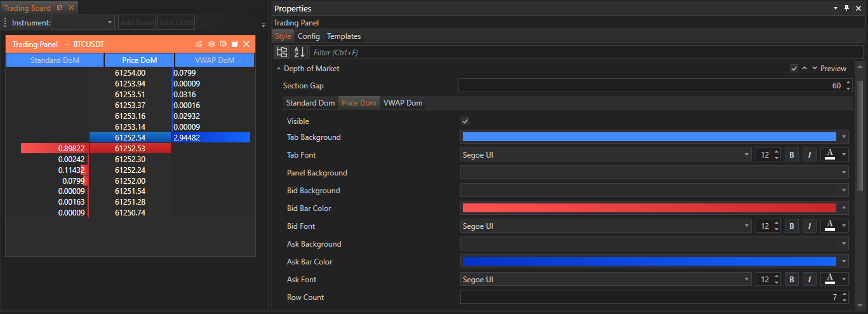Toggle the Preview checkbox

tap(794, 69)
